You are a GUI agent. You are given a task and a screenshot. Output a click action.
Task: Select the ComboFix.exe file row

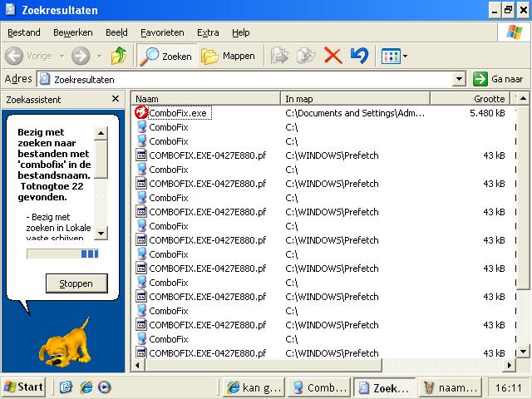click(324, 113)
